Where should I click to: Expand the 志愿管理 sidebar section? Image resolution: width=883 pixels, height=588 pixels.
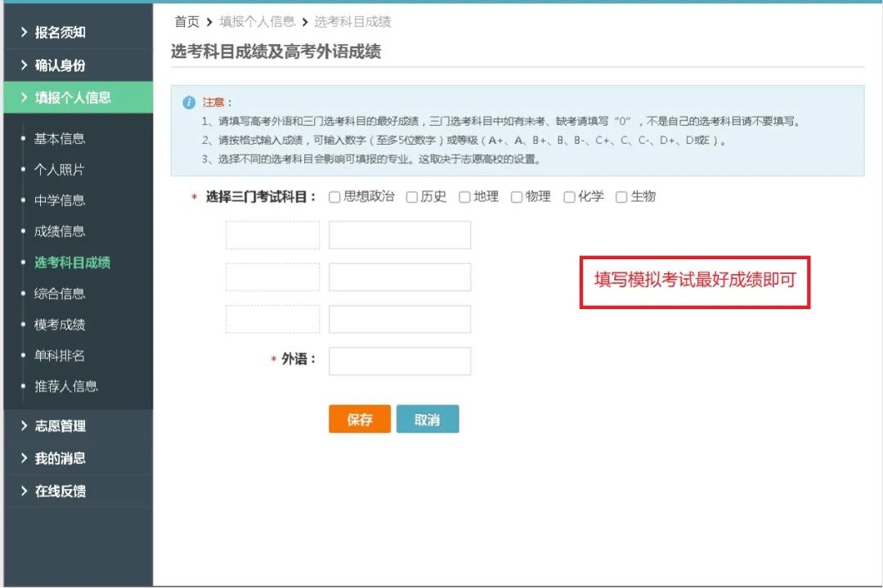pyautogui.click(x=60, y=426)
